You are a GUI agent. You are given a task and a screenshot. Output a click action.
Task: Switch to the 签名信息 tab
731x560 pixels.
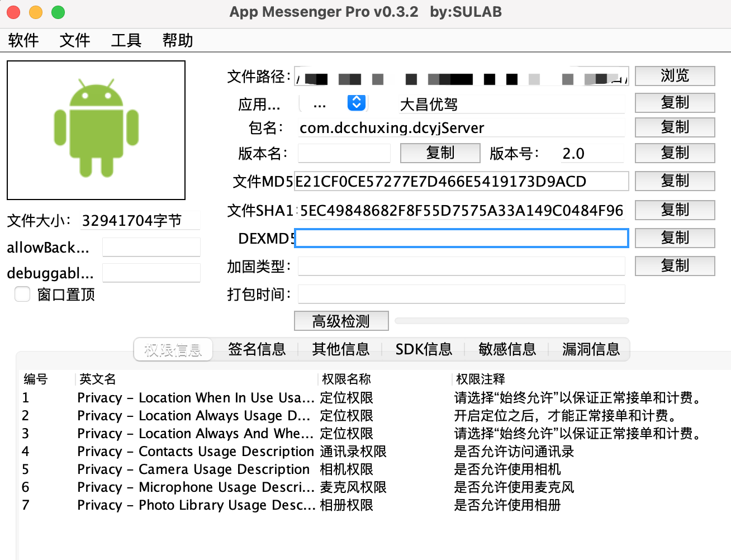(257, 349)
